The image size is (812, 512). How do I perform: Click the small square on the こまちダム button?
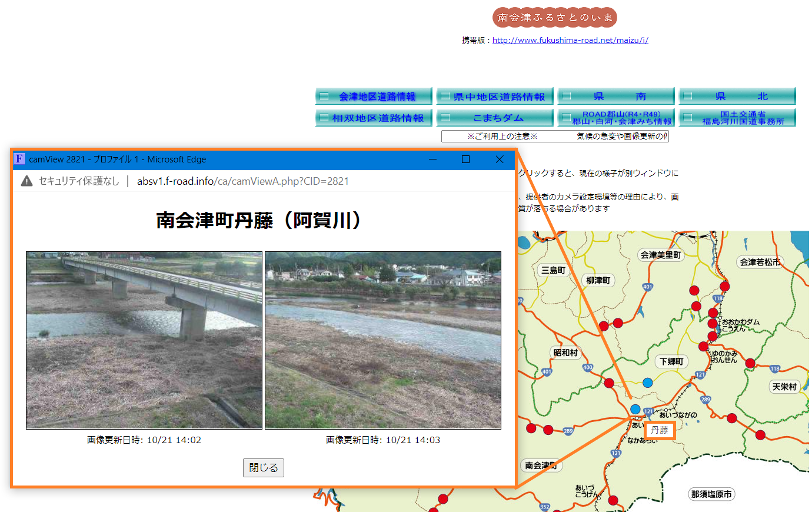[x=445, y=117]
